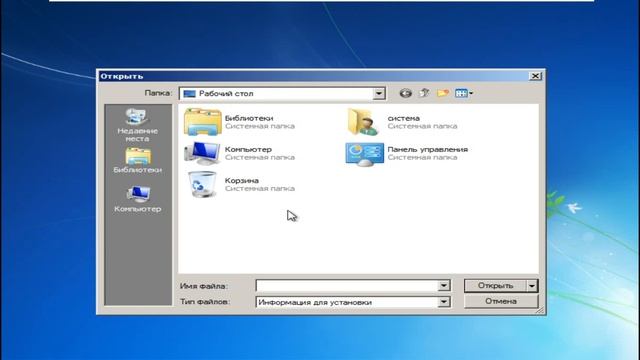Expand the Папка location dropdown
Viewport: 640px width, 360px height.
click(x=379, y=93)
